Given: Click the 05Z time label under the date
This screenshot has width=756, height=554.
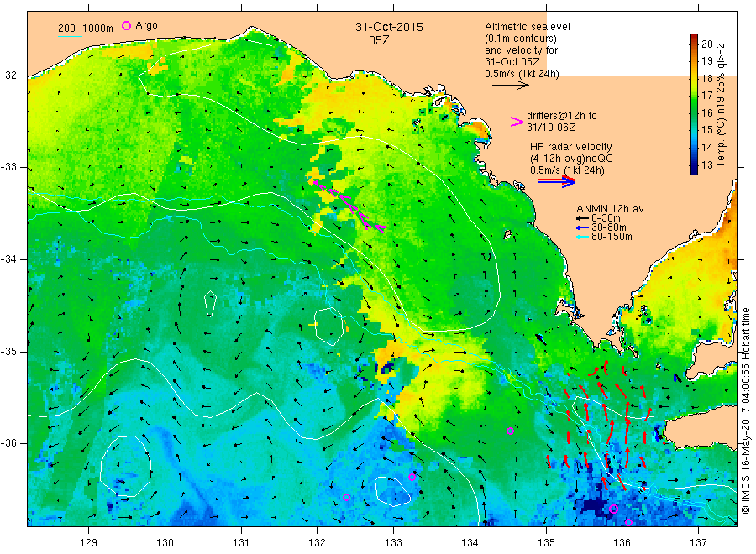Looking at the screenshot, I should click(x=379, y=41).
